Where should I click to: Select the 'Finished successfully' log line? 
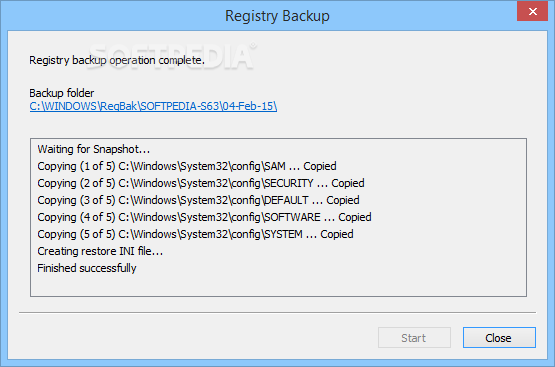pyautogui.click(x=87, y=268)
